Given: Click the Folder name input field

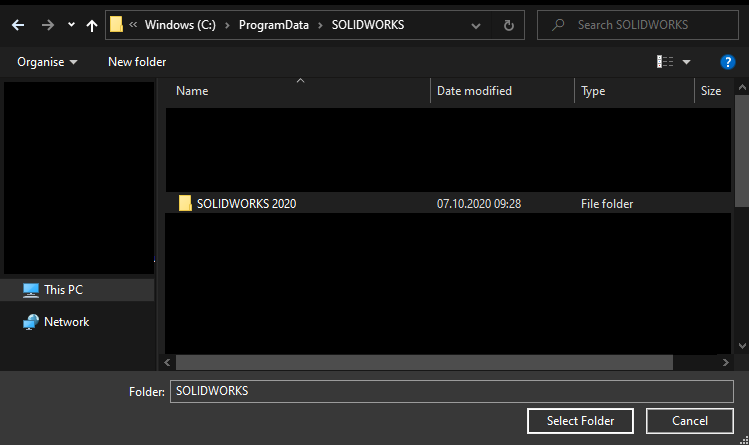Looking at the screenshot, I should tap(452, 391).
